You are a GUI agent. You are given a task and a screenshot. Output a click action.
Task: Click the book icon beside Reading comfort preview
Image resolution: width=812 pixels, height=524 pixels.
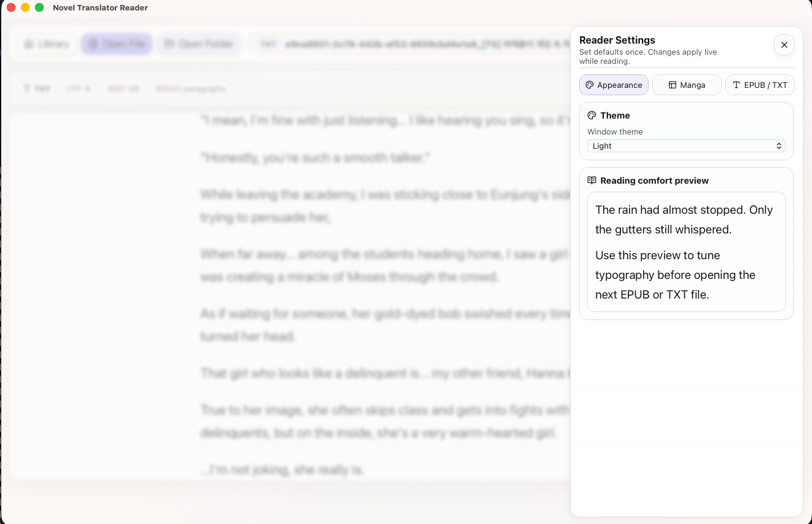[x=591, y=180]
